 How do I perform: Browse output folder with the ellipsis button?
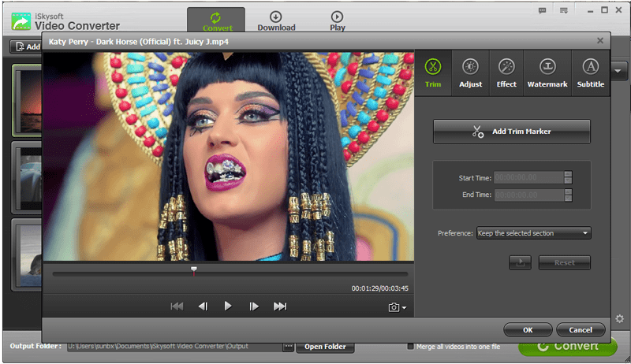pos(288,347)
